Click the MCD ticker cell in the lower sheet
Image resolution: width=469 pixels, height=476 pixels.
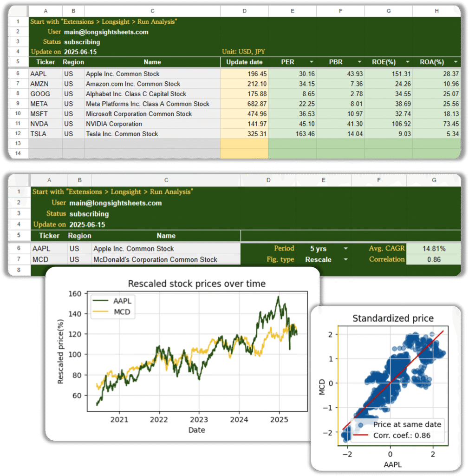click(x=49, y=259)
